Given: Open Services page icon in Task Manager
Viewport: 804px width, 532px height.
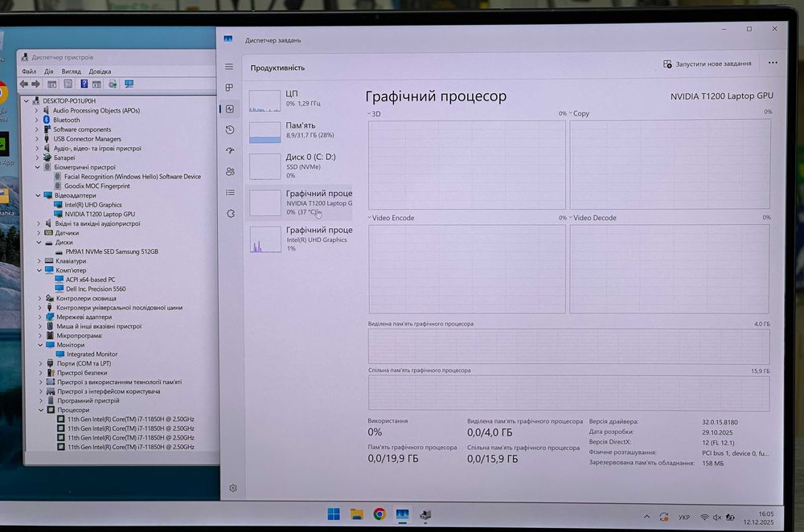Looking at the screenshot, I should click(x=231, y=213).
